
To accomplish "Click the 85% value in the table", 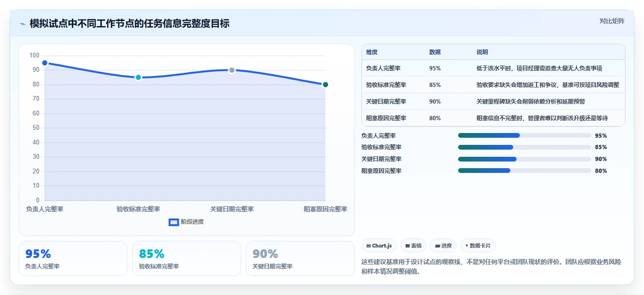I will pyautogui.click(x=435, y=85).
